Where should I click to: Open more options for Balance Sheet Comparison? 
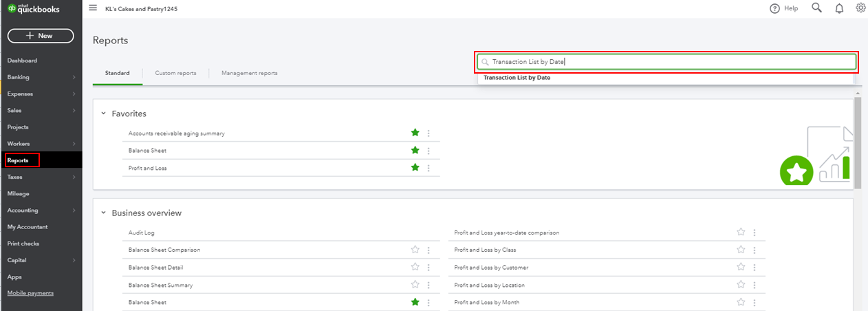[x=428, y=250]
